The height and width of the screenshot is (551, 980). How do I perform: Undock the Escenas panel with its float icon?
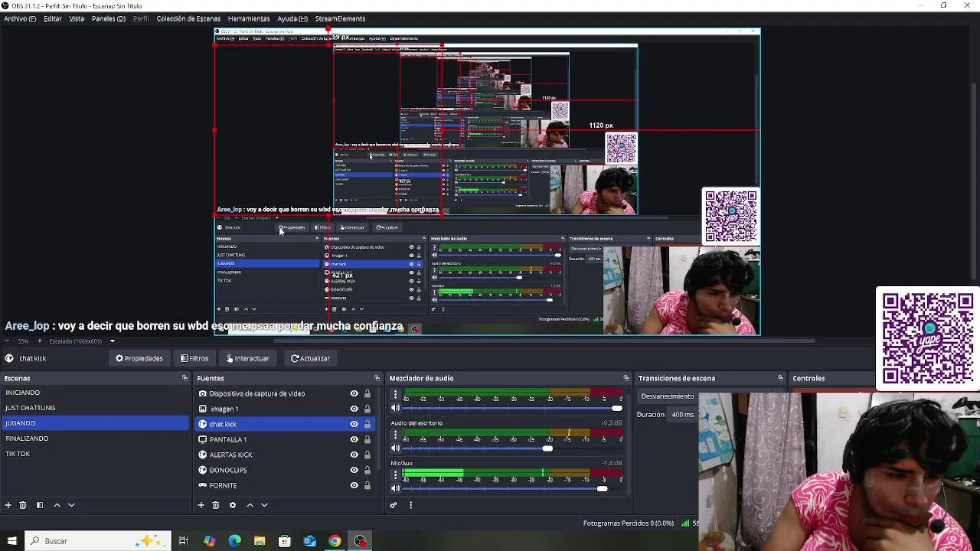coord(185,378)
